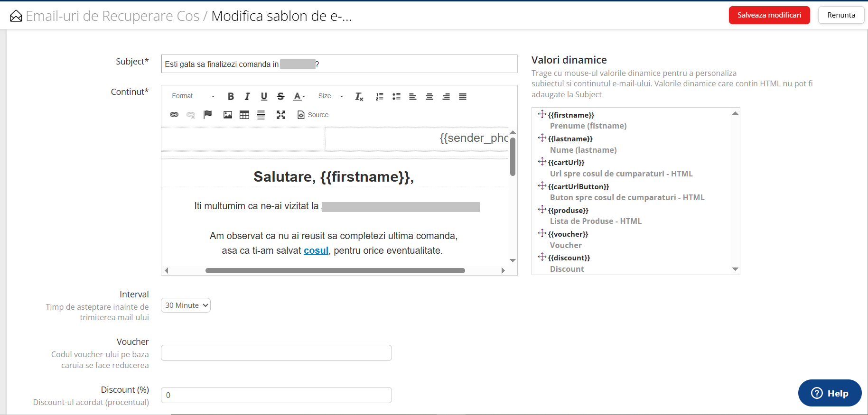The height and width of the screenshot is (415, 868).
Task: Click the Renunta button
Action: 841,15
